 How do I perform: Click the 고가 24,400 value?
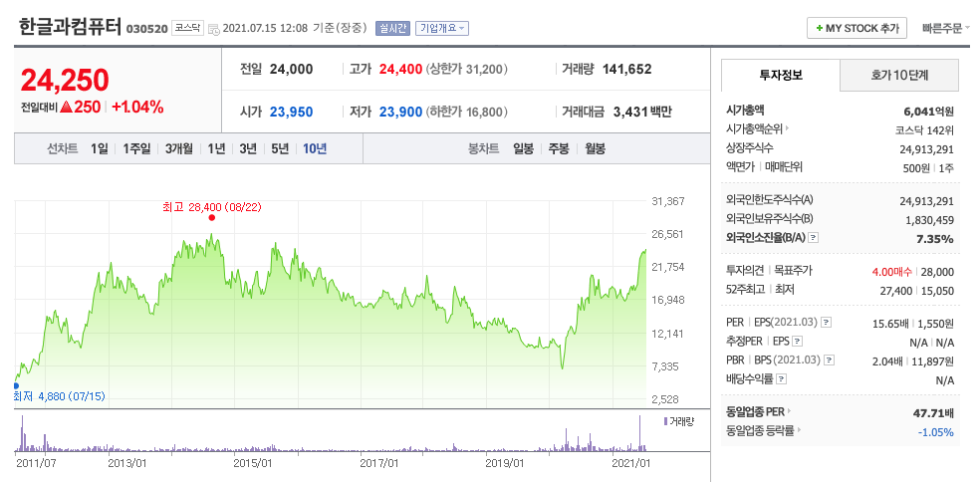400,70
